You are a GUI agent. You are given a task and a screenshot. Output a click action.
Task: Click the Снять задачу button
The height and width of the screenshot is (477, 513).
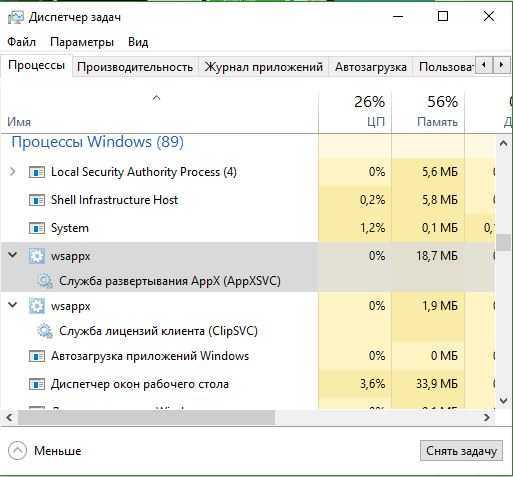click(461, 451)
